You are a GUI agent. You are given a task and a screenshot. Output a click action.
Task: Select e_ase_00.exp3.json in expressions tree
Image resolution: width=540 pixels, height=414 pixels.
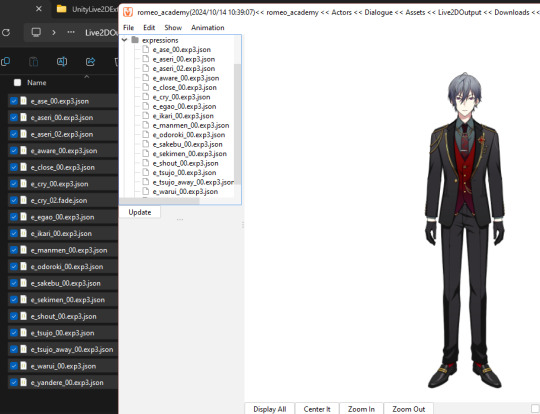[x=181, y=50]
